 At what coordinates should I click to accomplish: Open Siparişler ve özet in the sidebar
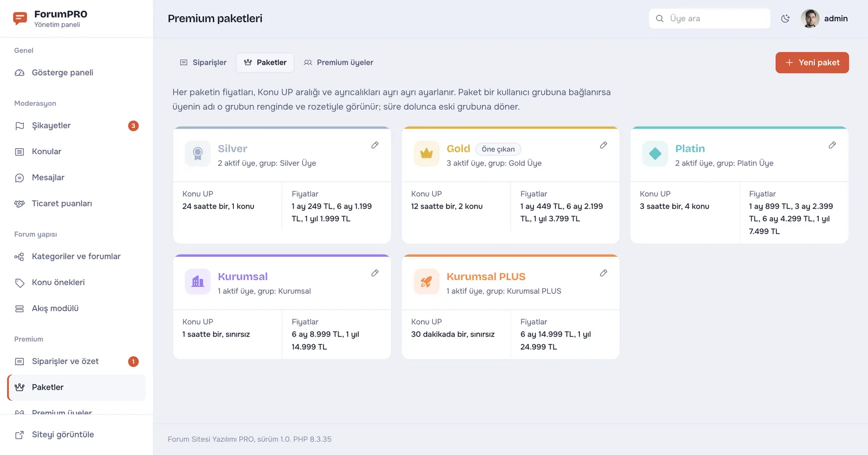point(76,362)
